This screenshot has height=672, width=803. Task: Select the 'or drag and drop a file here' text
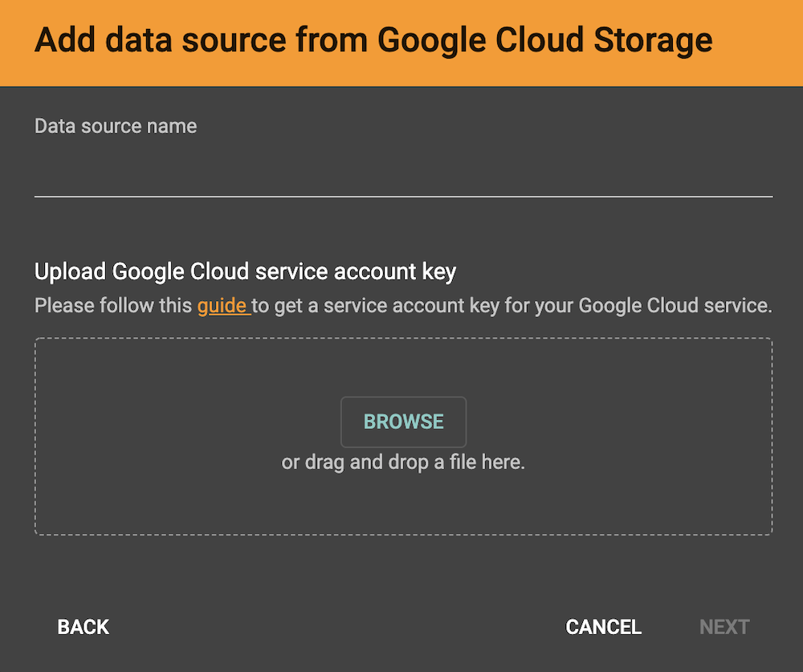(403, 462)
